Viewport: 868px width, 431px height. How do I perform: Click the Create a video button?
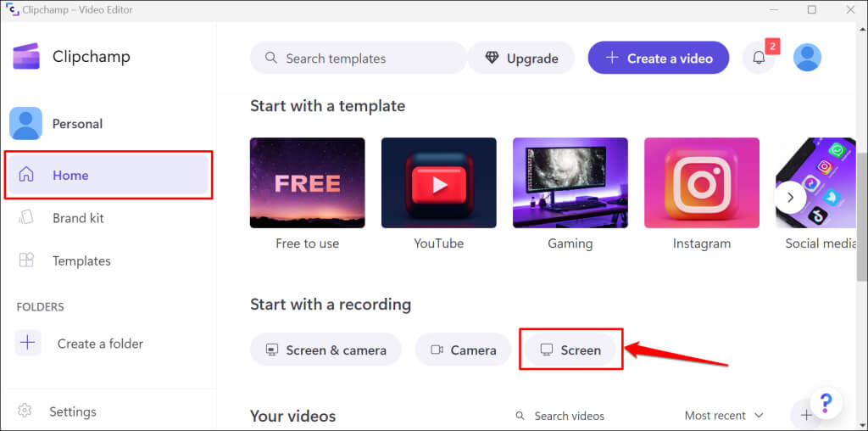659,59
